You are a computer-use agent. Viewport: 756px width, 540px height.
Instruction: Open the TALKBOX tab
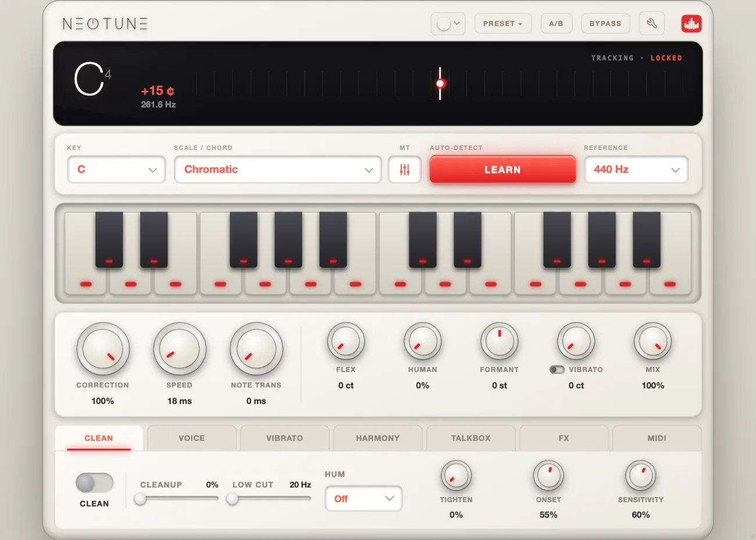click(x=471, y=438)
